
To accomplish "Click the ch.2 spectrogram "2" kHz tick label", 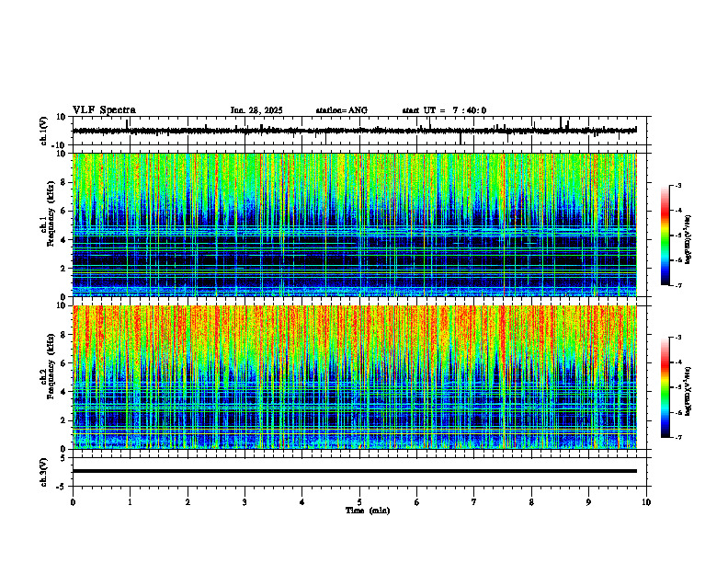I will (x=64, y=420).
